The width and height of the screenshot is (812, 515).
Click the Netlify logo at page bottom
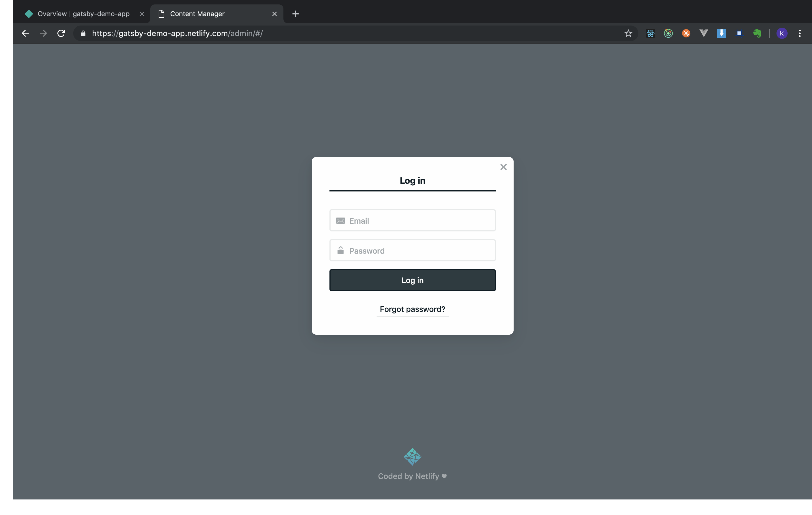(x=412, y=456)
